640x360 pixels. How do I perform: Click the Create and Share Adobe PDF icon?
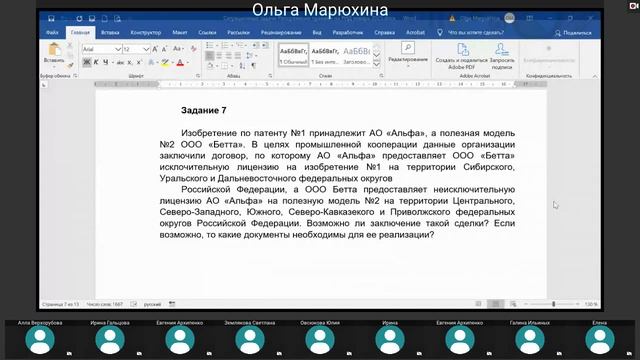click(x=462, y=49)
